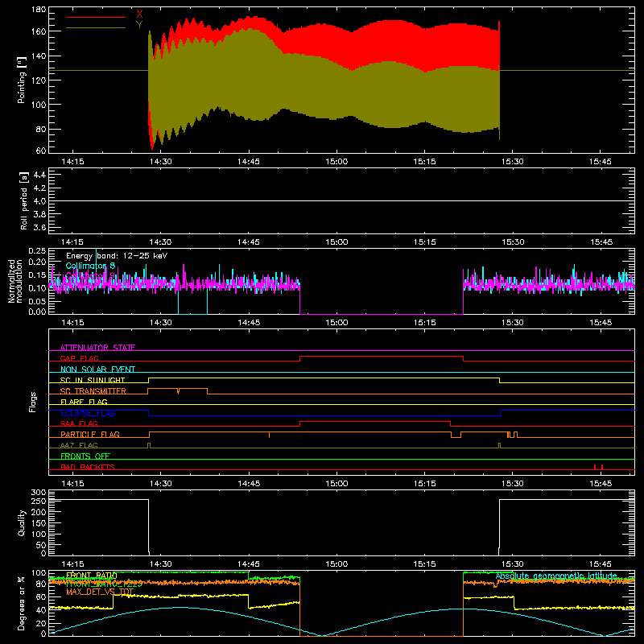The width and height of the screenshot is (644, 644).
Task: Click the Degrees or % axis title
Action: pos(22,603)
